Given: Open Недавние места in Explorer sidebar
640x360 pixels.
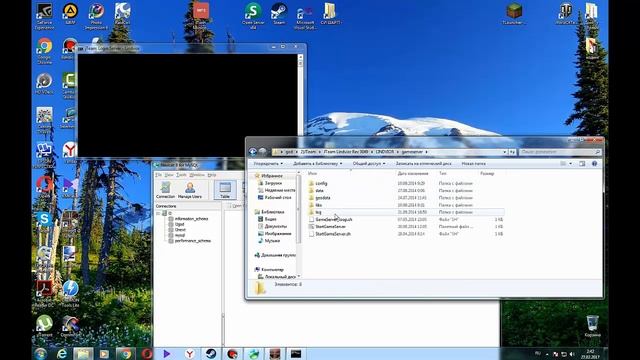Looking at the screenshot, I should [276, 190].
